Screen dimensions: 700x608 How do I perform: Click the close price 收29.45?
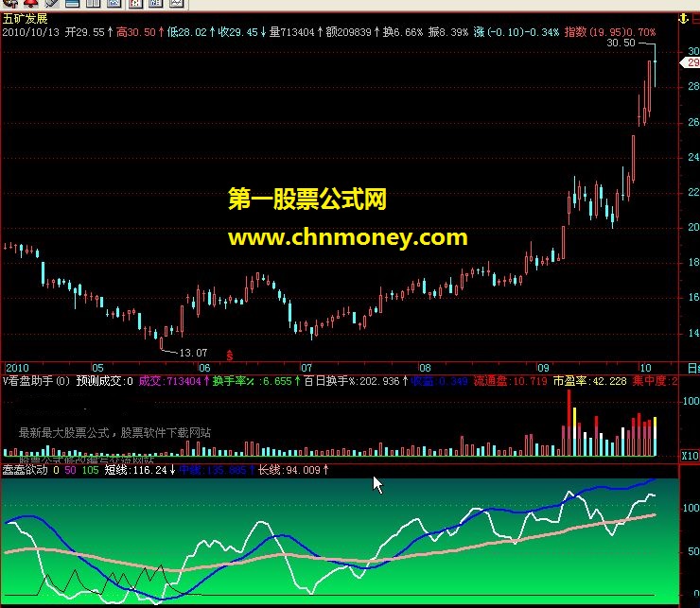coord(238,32)
